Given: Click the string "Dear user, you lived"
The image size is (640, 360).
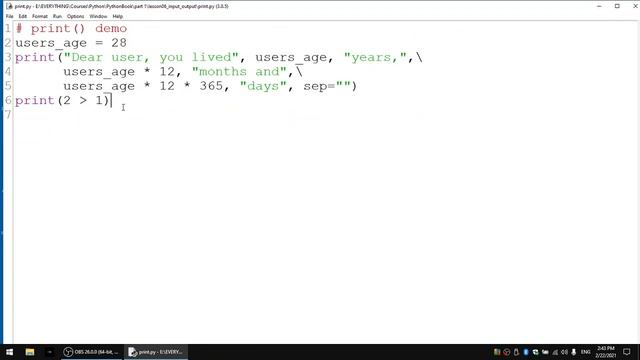Looking at the screenshot, I should coord(151,57).
